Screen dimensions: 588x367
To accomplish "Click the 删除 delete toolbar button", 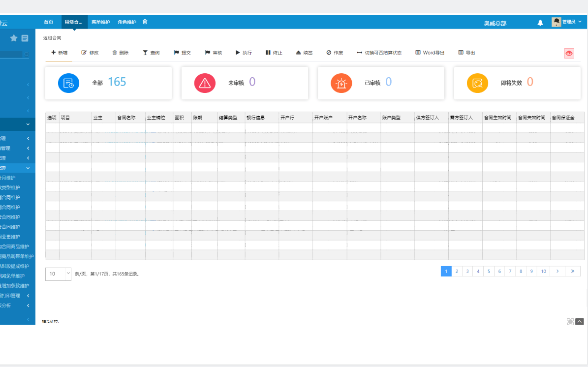I will [x=121, y=53].
